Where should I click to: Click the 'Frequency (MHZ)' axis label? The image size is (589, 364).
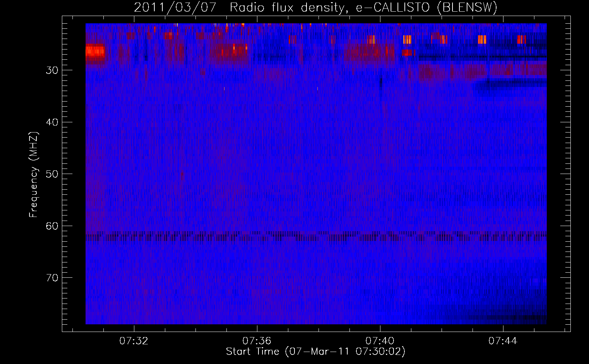33,174
